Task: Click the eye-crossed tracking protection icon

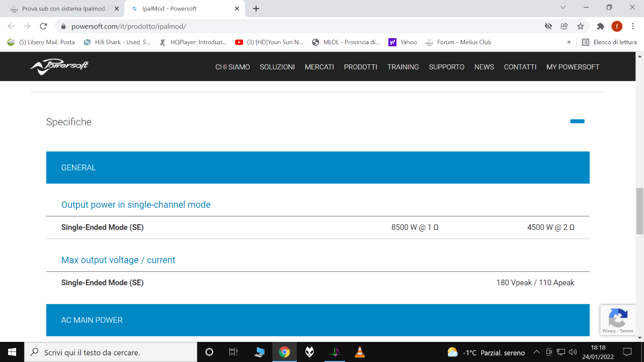Action: point(548,26)
